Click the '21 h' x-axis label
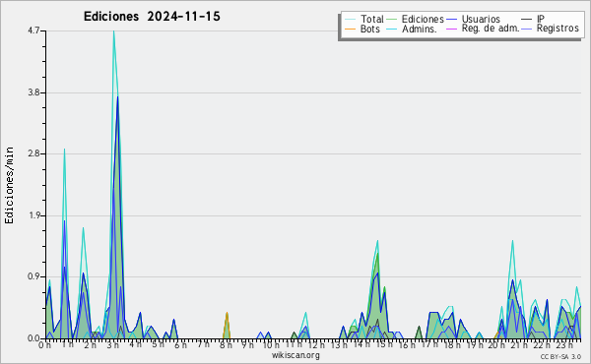The image size is (591, 364). pyautogui.click(x=519, y=344)
